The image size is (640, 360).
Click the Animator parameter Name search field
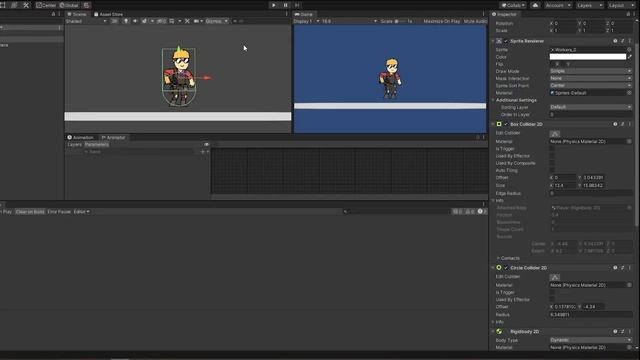click(139, 152)
